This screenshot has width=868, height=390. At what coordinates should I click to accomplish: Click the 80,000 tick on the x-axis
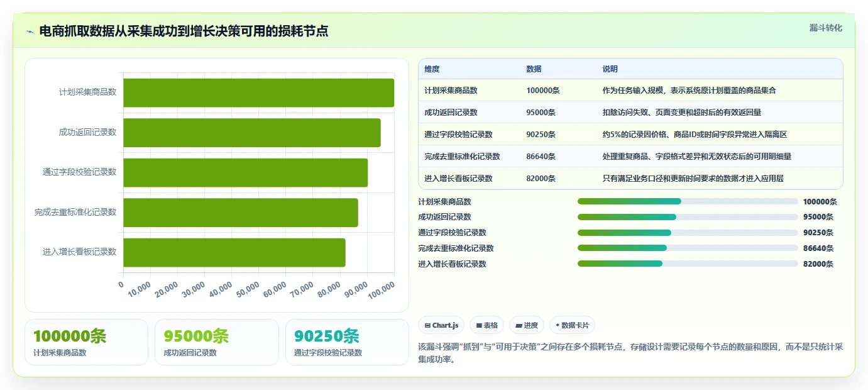point(330,289)
